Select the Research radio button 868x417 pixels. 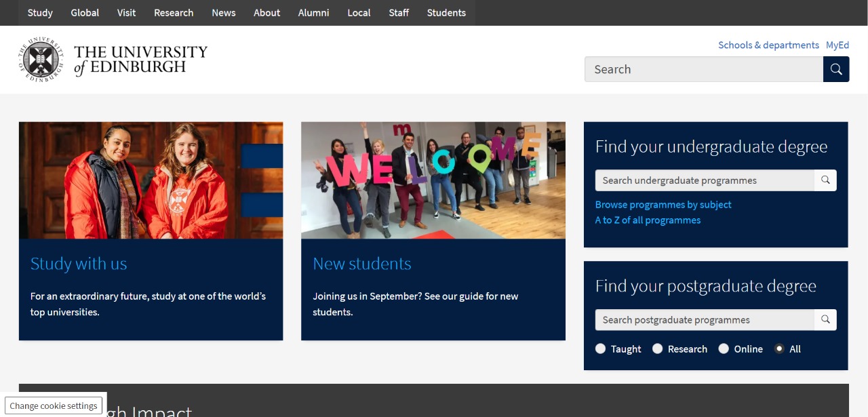[x=658, y=349]
